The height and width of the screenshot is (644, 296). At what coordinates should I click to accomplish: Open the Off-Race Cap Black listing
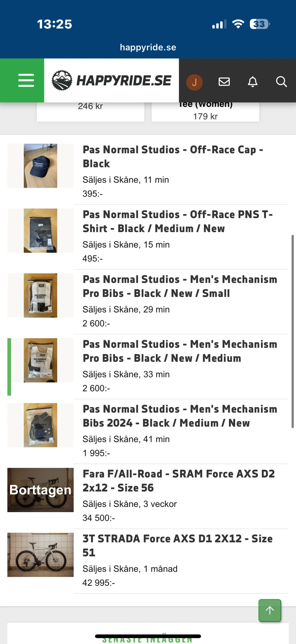173,156
